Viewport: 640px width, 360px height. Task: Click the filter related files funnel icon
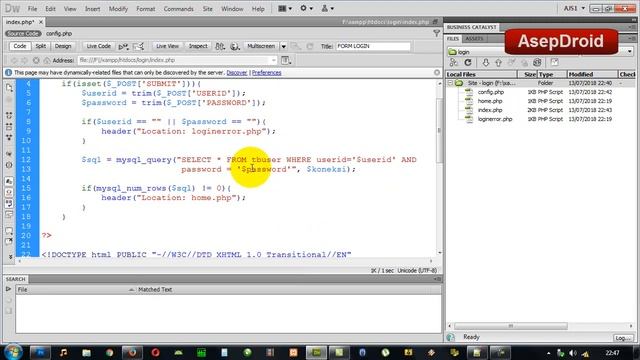pyautogui.click(x=436, y=33)
